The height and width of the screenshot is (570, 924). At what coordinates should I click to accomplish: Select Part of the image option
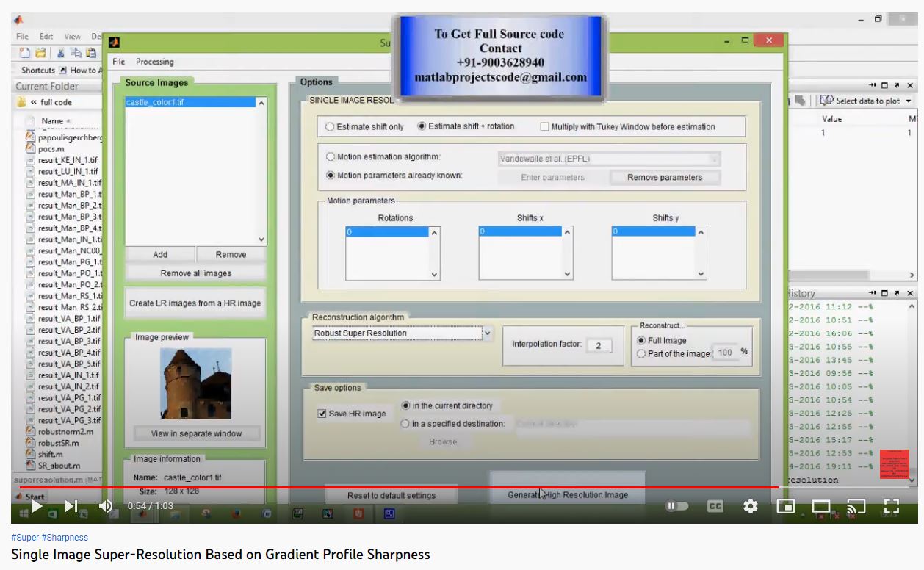point(641,353)
